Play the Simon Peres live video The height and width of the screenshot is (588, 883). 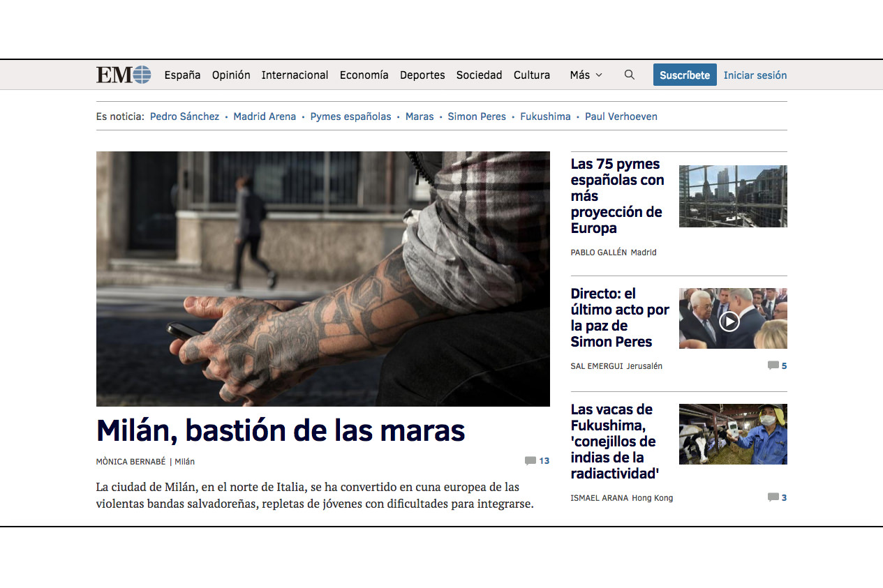729,321
